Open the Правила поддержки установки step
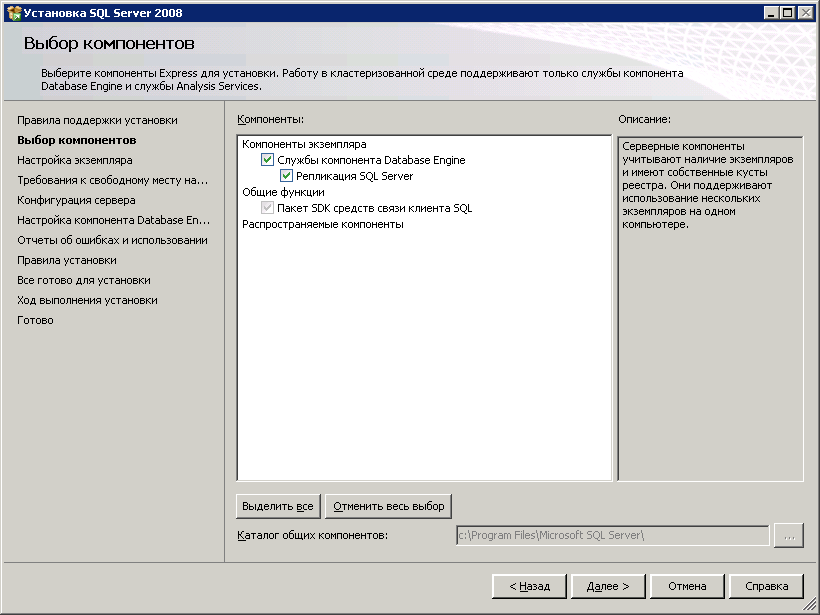 tap(97, 120)
